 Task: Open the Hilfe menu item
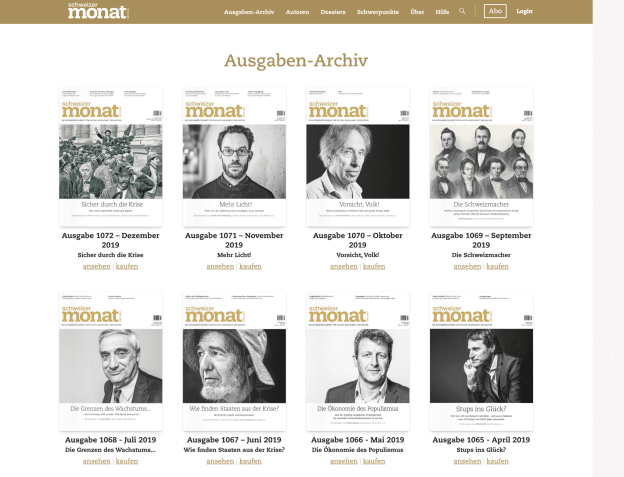442,12
